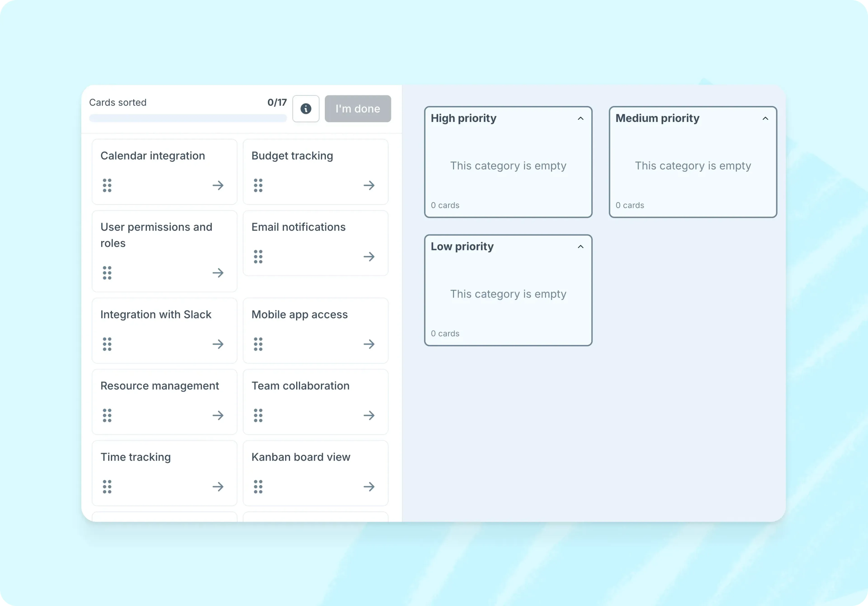Collapse the Medium priority category
Image resolution: width=868 pixels, height=606 pixels.
coord(765,119)
